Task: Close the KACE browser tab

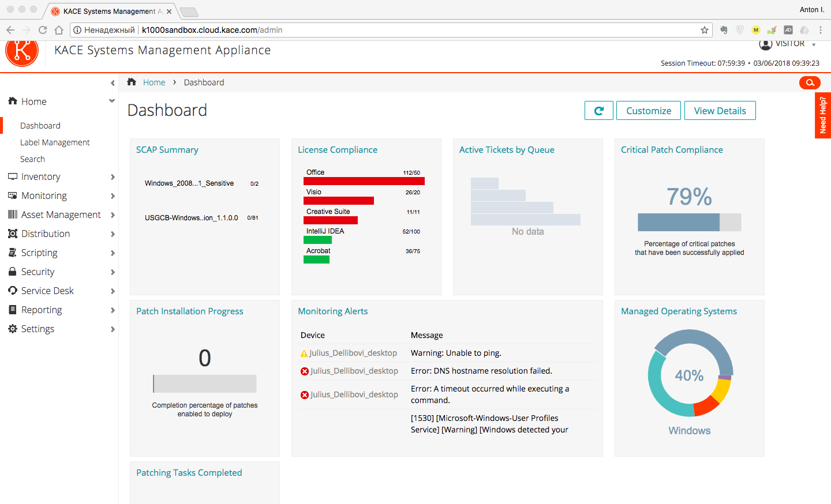Action: coord(169,12)
